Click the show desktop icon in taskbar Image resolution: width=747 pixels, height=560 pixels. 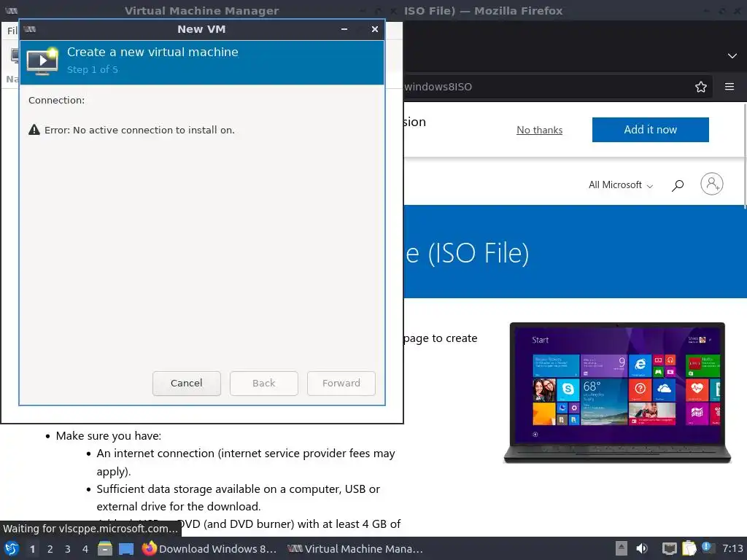tap(126, 549)
